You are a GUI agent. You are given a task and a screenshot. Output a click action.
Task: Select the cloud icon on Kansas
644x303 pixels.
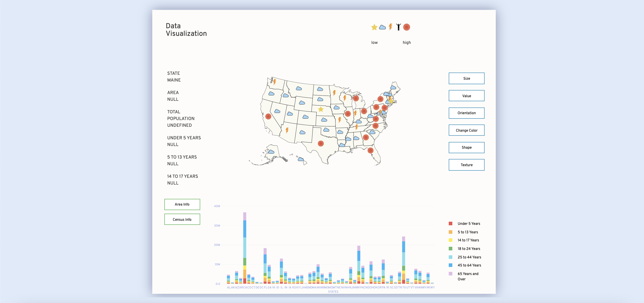click(x=324, y=120)
